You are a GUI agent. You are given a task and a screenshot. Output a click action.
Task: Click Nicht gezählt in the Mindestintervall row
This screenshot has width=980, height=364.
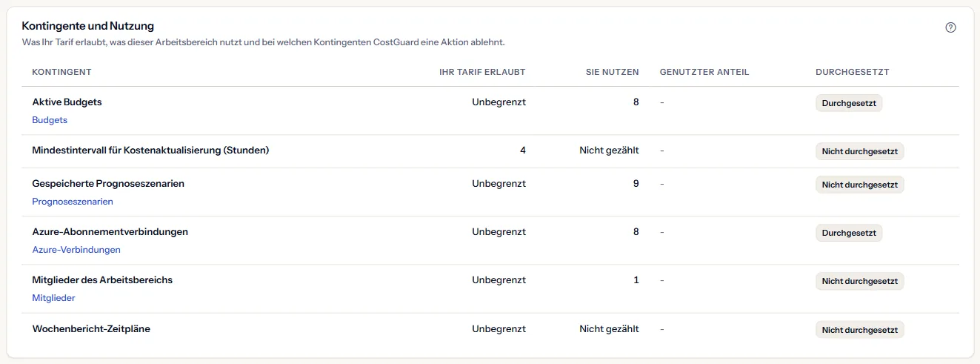pos(609,150)
